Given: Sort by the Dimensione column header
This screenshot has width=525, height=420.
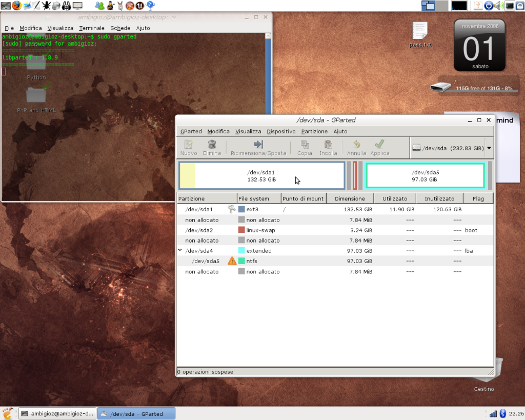Looking at the screenshot, I should [x=350, y=198].
